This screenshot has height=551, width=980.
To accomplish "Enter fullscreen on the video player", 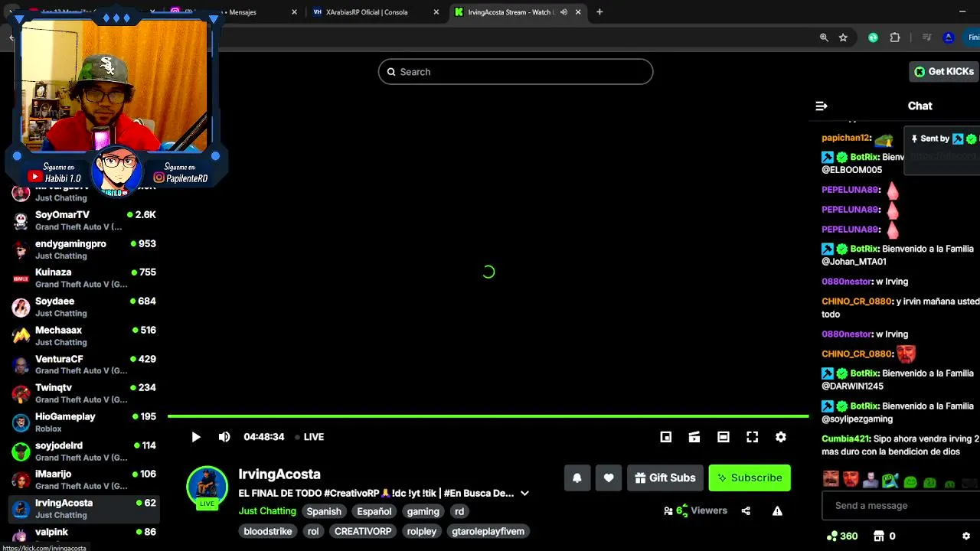I will click(753, 437).
